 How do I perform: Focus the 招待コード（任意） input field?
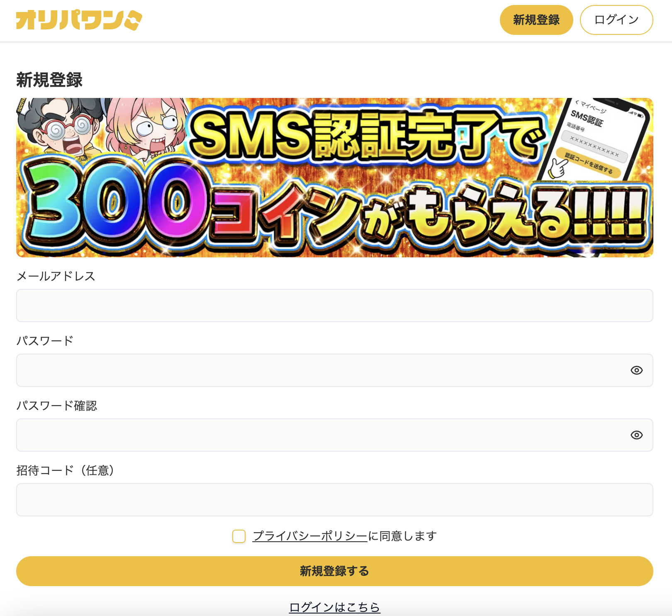(335, 500)
